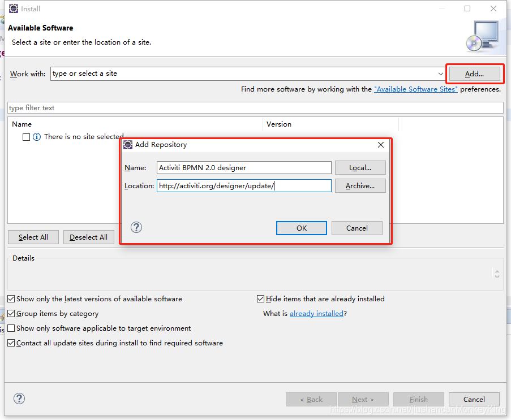Click the info icon beside no site selected
511x420 pixels.
37,137
